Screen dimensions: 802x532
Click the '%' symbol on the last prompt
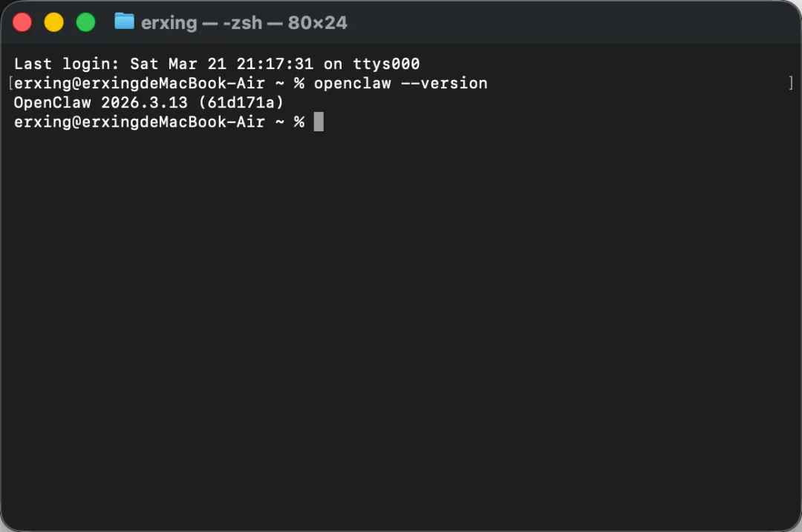(299, 122)
